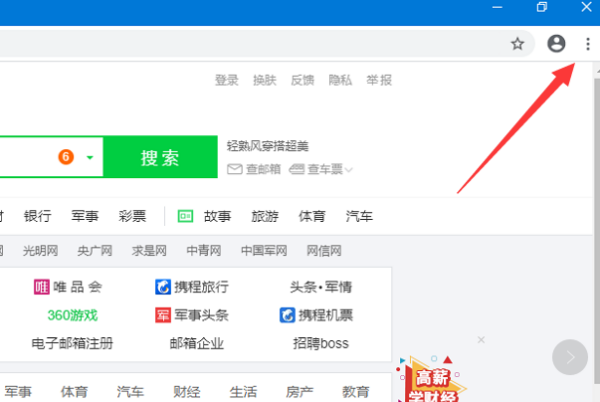Open the three-dot browser menu
Image resolution: width=600 pixels, height=402 pixels.
(x=588, y=44)
